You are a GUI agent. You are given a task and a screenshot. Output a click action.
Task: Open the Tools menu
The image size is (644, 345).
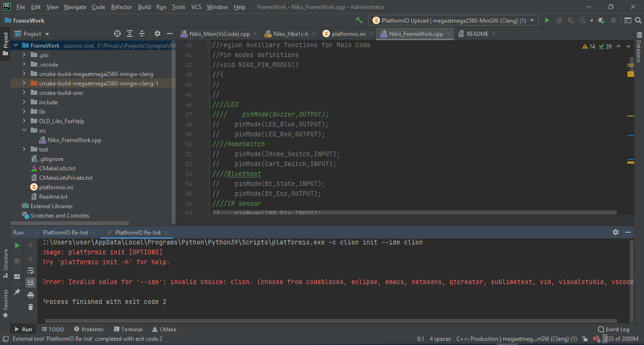[179, 7]
